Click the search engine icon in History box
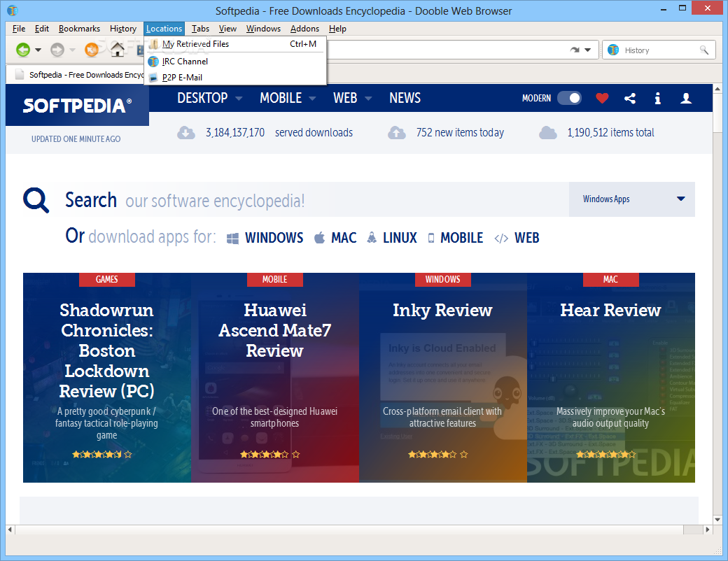 (613, 50)
